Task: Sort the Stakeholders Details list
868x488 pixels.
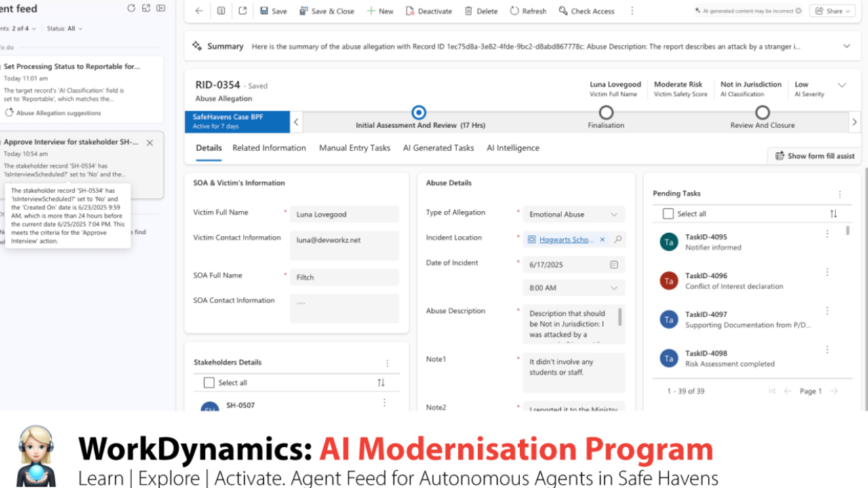Action: pyautogui.click(x=381, y=383)
